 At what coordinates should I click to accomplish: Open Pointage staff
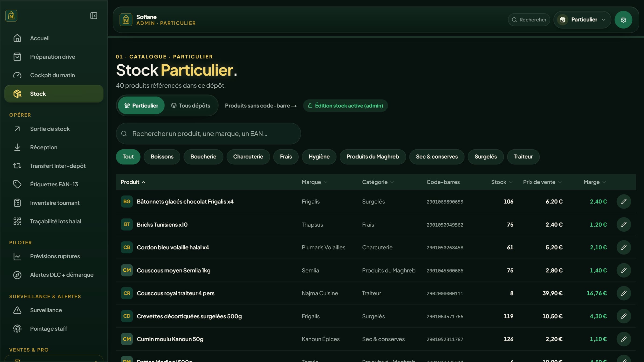tap(54, 329)
